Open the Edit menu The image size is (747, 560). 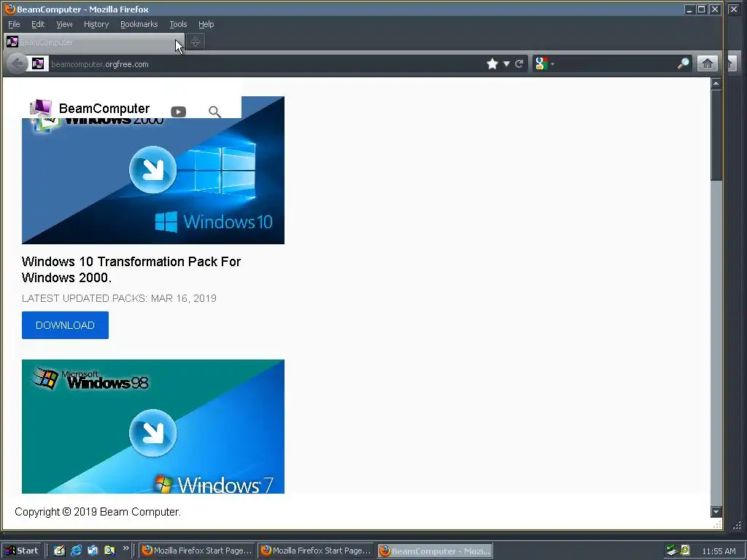pyautogui.click(x=38, y=24)
